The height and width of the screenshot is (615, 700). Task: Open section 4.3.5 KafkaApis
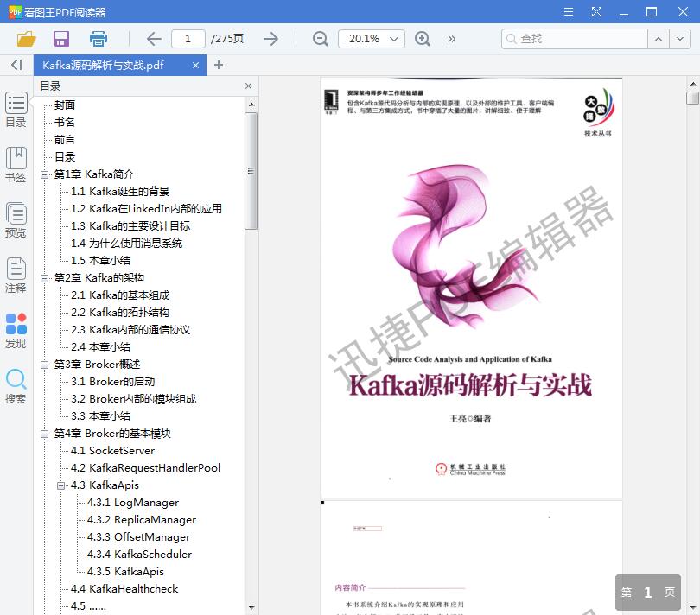click(x=125, y=572)
